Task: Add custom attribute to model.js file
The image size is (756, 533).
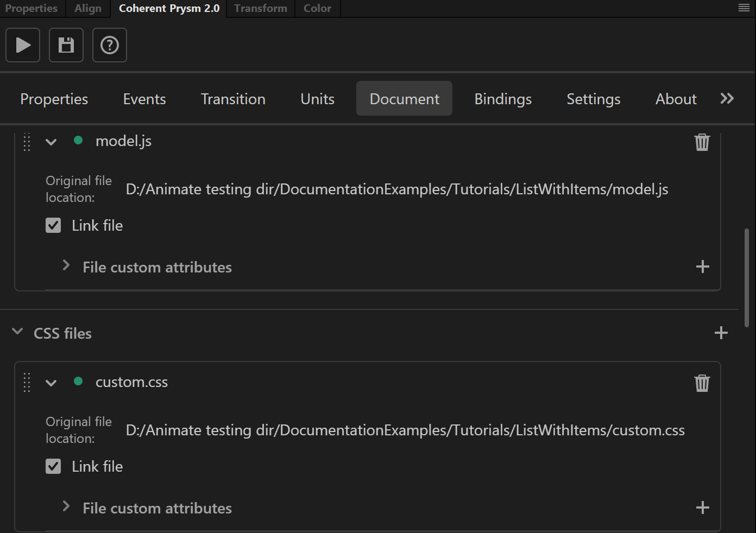Action: pos(703,266)
